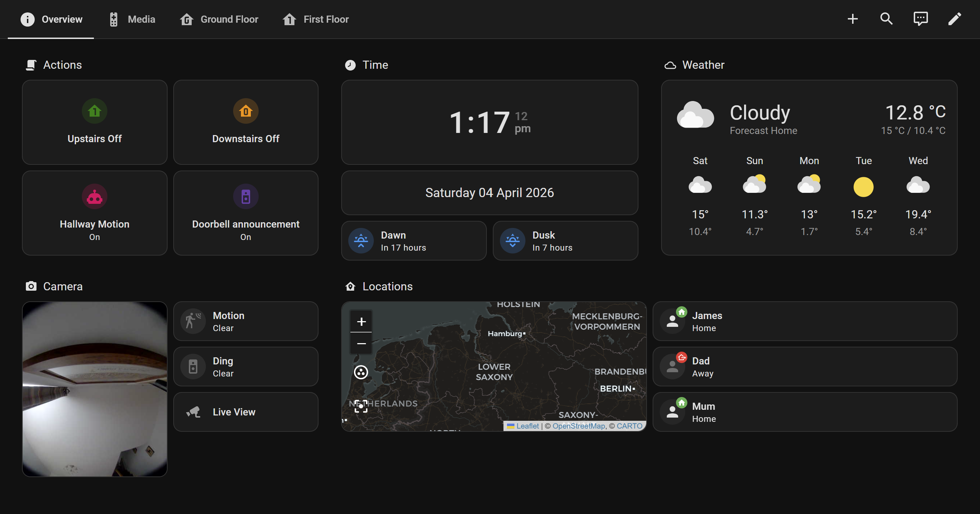Click the Motion detection person icon
The width and height of the screenshot is (980, 514).
click(193, 321)
